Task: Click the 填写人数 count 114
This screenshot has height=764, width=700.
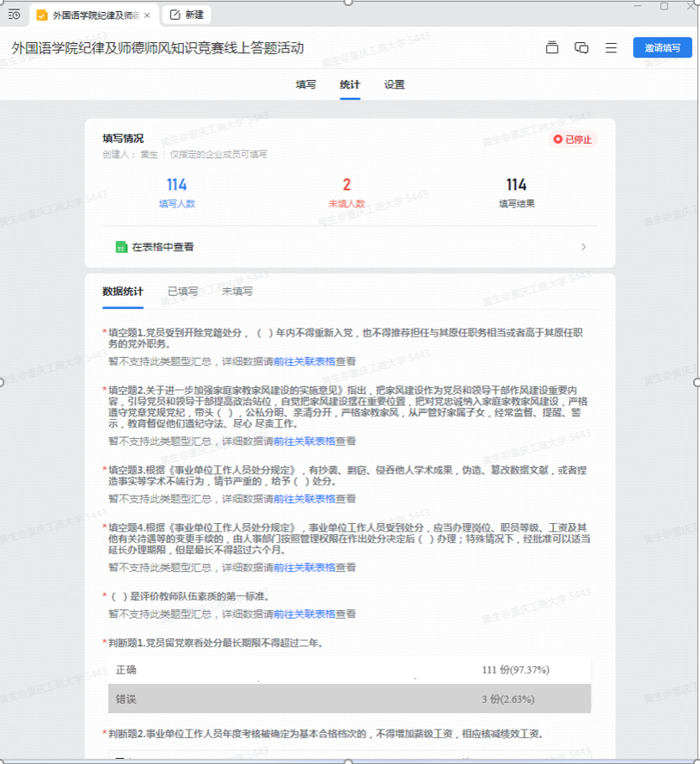Action: click(x=177, y=185)
